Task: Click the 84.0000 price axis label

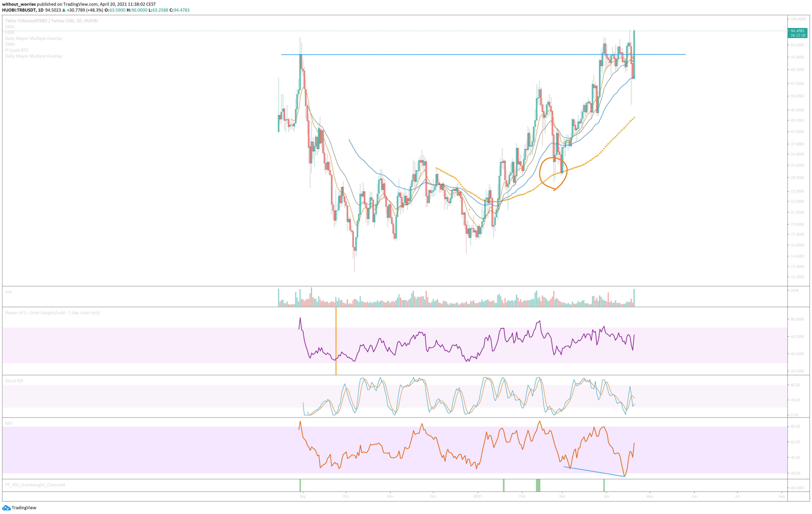Action: click(x=797, y=45)
